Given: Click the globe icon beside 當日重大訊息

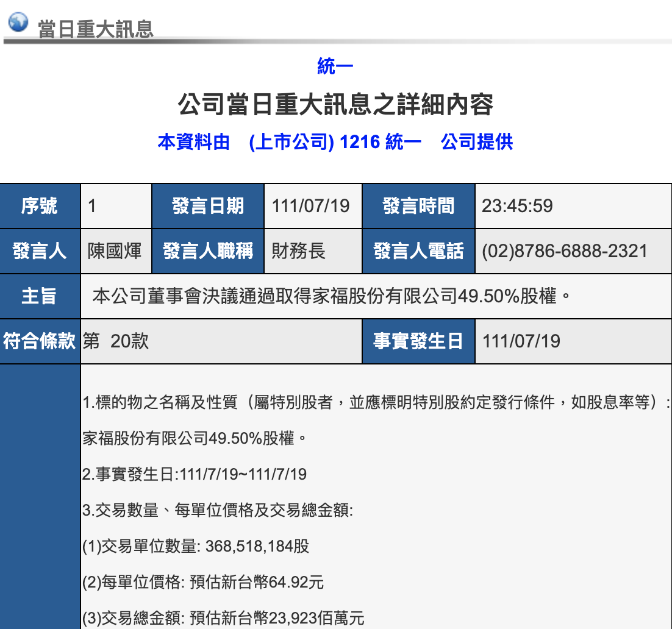Looking at the screenshot, I should tap(18, 22).
